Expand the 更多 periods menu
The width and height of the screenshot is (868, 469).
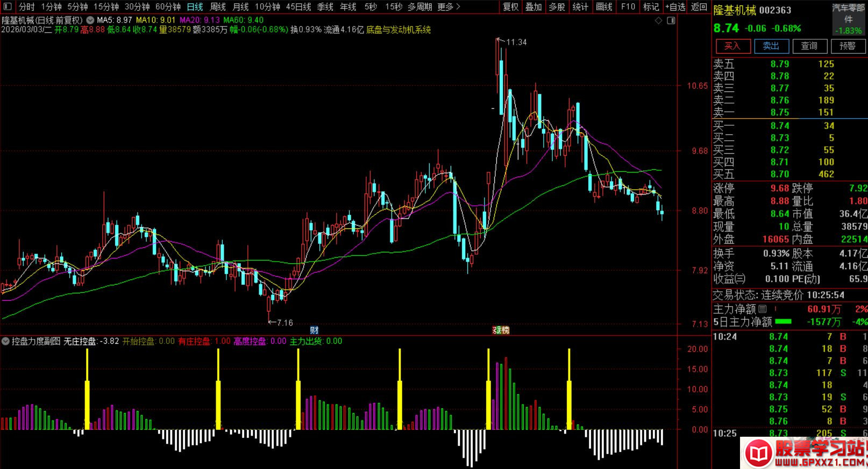pos(449,6)
